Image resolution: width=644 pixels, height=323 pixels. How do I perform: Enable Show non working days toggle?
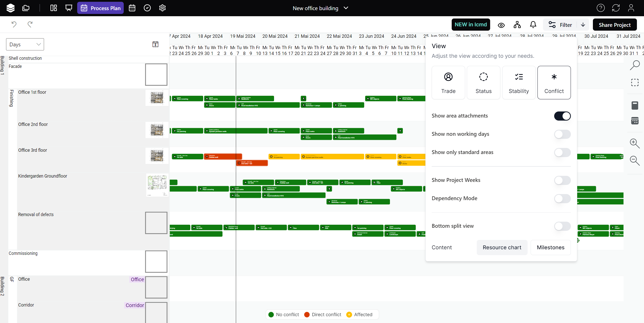click(562, 134)
